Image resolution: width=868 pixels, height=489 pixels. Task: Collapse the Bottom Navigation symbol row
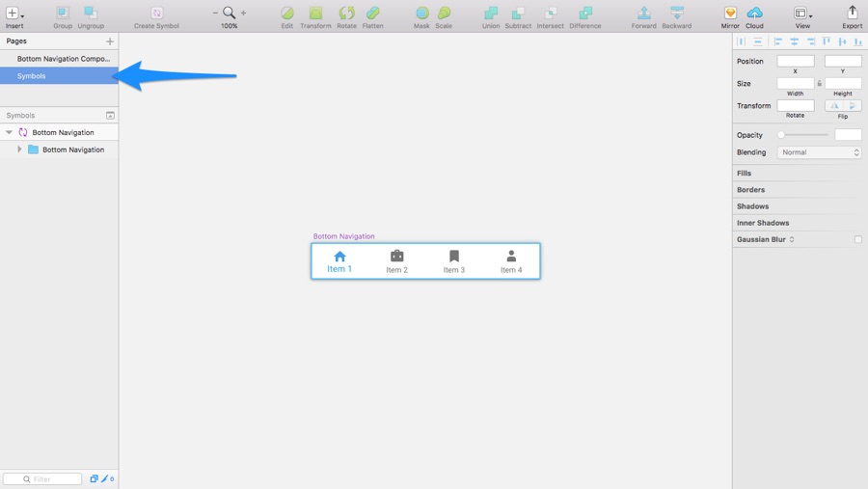(x=9, y=132)
